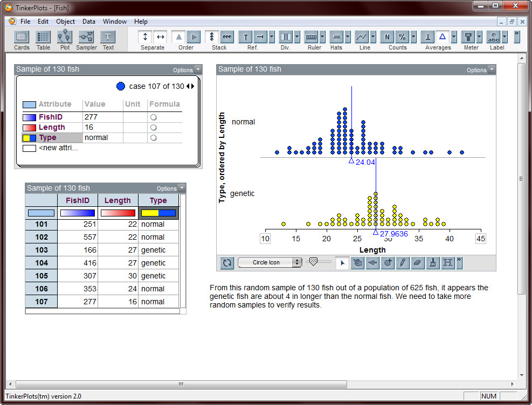Open the Ref. options dropdown arrow
Viewport: 532px width, 405px height.
(x=272, y=37)
